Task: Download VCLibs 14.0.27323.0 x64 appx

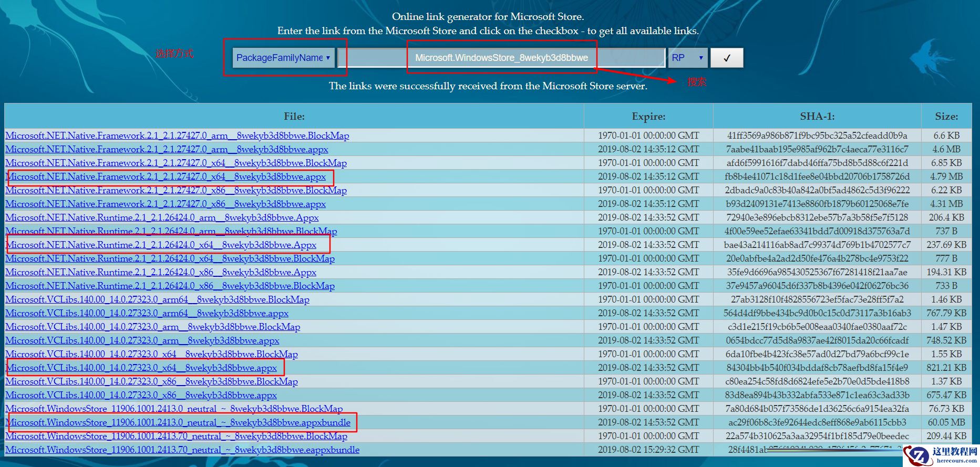Action: [141, 368]
